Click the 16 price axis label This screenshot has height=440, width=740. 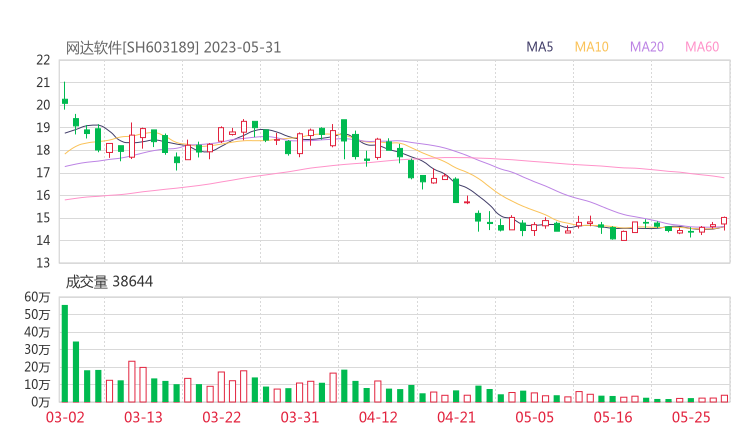(x=43, y=195)
